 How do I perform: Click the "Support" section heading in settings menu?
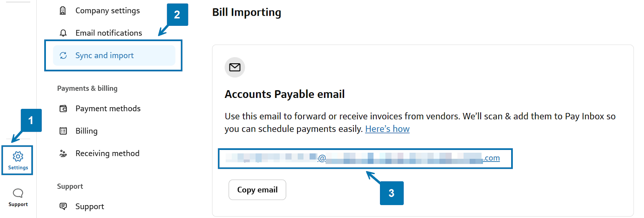click(x=70, y=186)
